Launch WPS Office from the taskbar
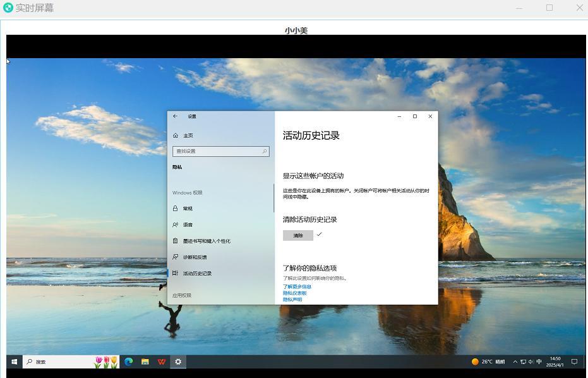Image resolution: width=588 pixels, height=378 pixels. point(162,362)
